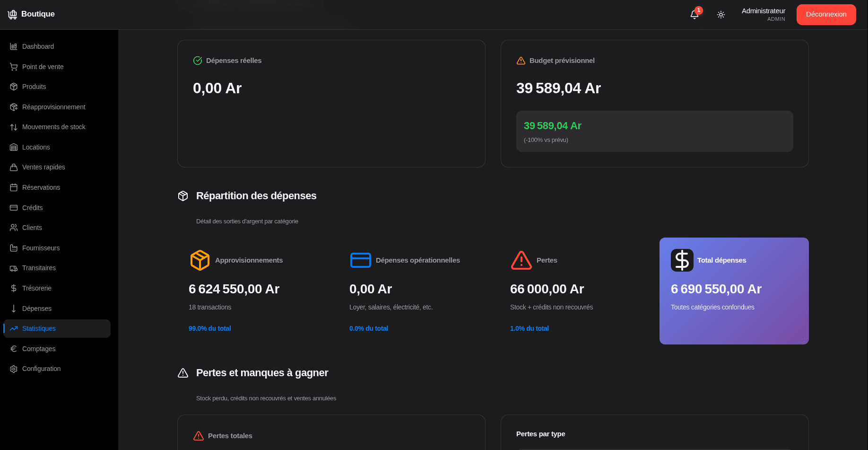Click the 99.0% du total label

click(x=210, y=328)
